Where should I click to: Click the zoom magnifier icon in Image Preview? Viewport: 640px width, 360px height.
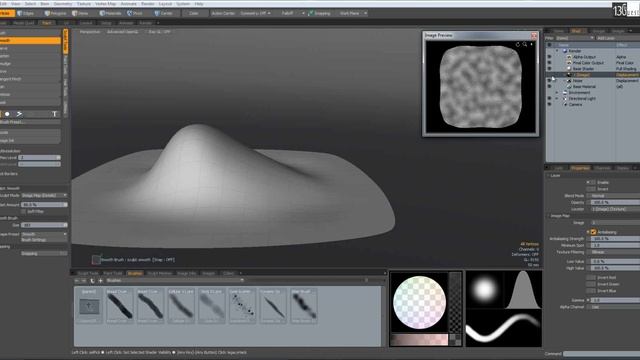click(x=524, y=44)
